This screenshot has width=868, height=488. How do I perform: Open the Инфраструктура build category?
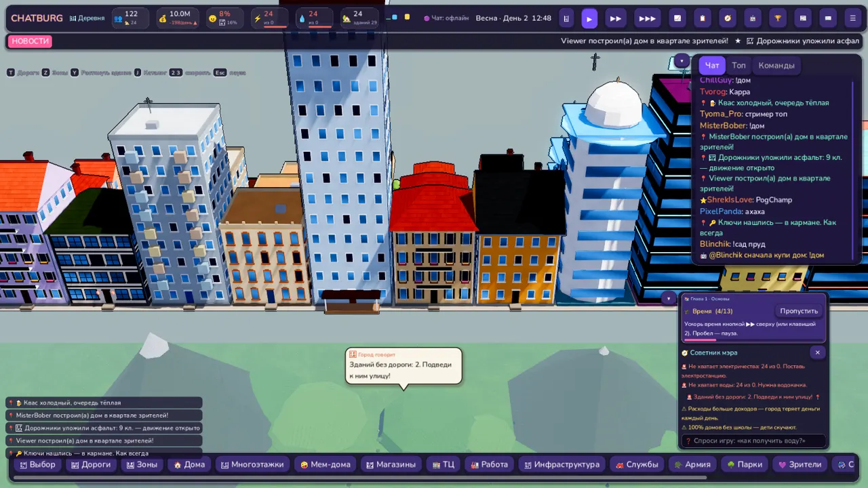click(562, 465)
